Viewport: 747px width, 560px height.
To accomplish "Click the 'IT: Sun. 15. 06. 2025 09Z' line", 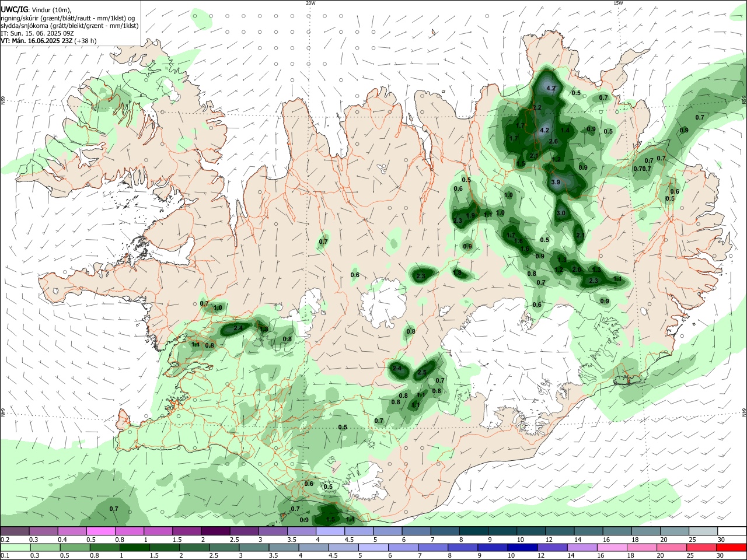I will tap(37, 33).
